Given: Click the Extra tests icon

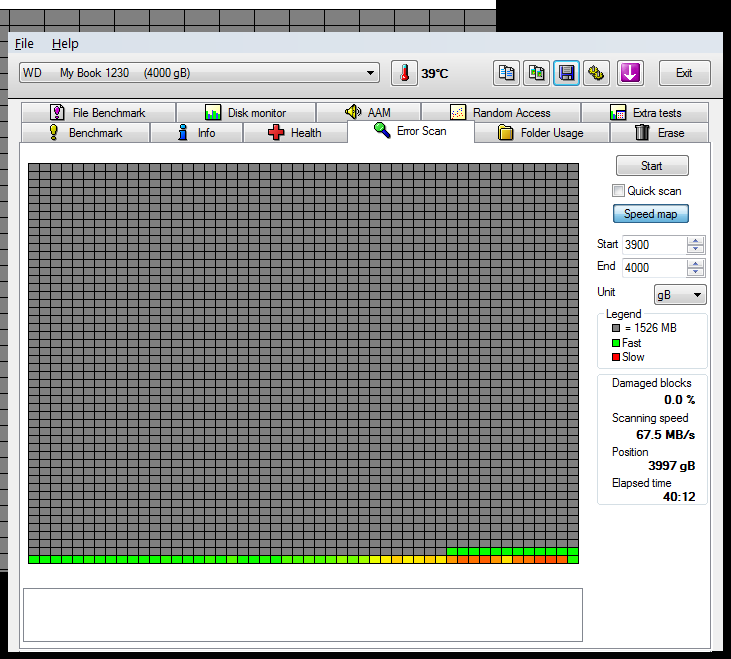Looking at the screenshot, I should click(x=618, y=112).
